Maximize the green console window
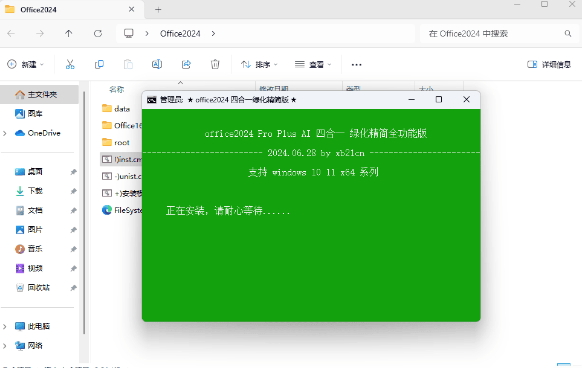The image size is (582, 368). click(439, 100)
